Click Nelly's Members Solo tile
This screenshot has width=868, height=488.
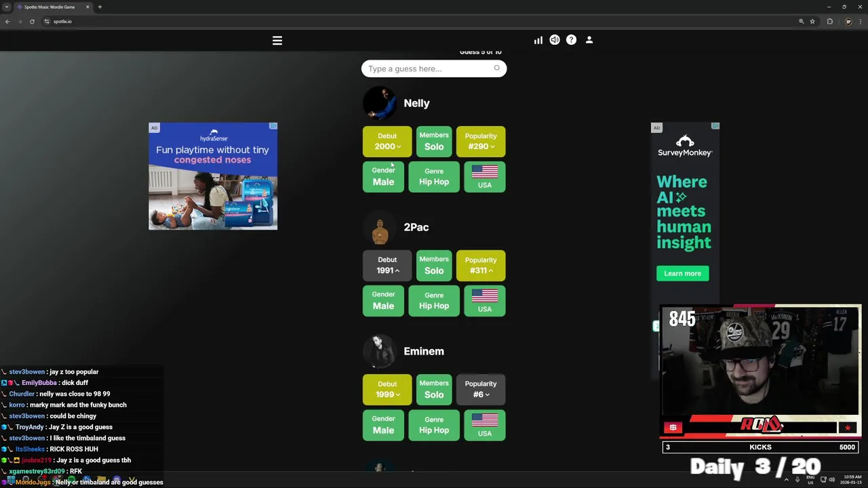[x=434, y=142]
